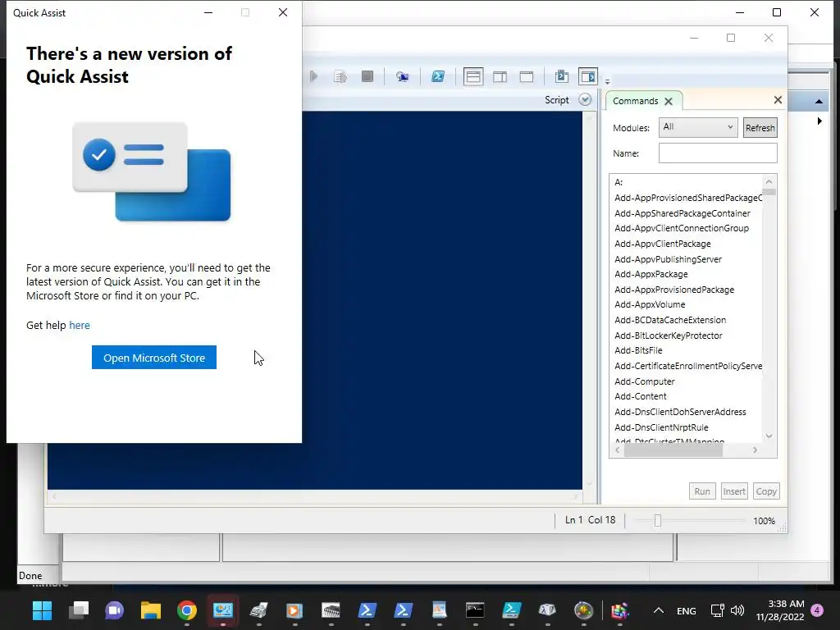Close the Commands add-on pane
This screenshot has height=630, width=840.
(778, 99)
